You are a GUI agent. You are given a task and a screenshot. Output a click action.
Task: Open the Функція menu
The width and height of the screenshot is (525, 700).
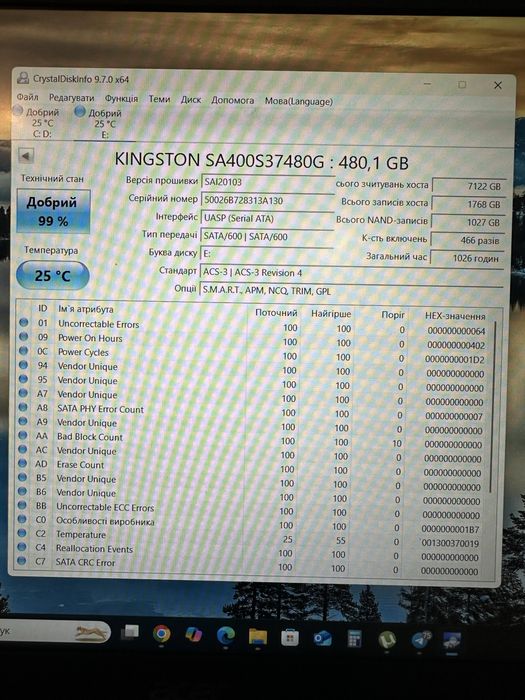(x=121, y=98)
